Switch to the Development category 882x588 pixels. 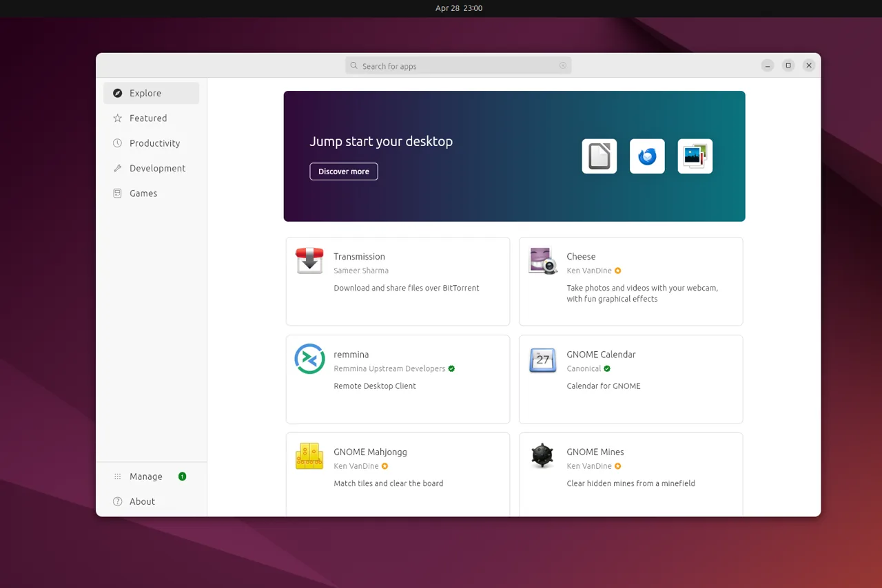152,168
